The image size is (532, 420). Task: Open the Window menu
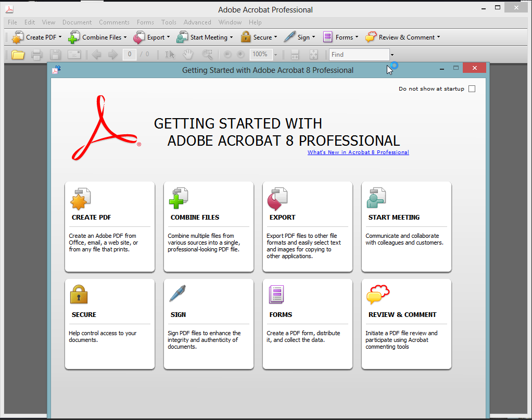click(x=230, y=22)
